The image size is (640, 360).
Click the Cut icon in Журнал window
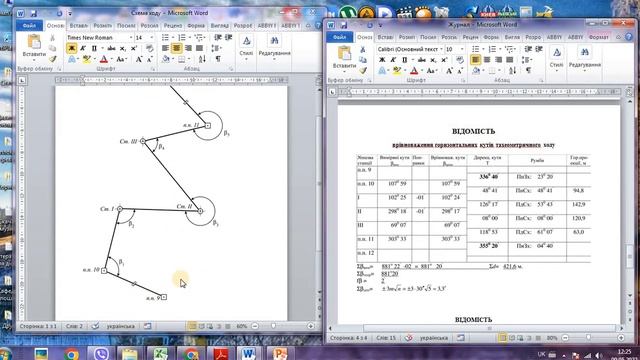pyautogui.click(x=362, y=49)
